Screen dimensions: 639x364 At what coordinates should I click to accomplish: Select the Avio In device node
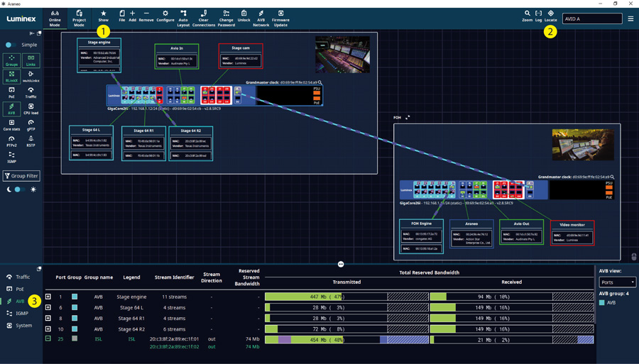pos(177,57)
